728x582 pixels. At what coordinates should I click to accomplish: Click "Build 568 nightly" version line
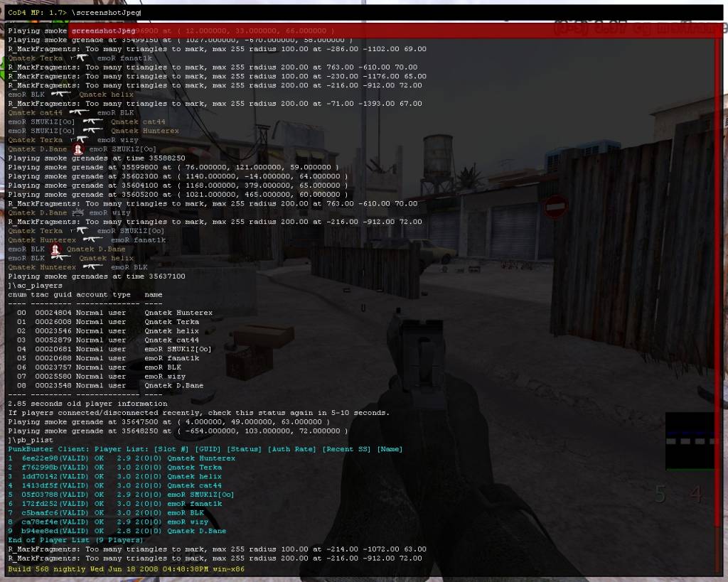tap(126, 569)
